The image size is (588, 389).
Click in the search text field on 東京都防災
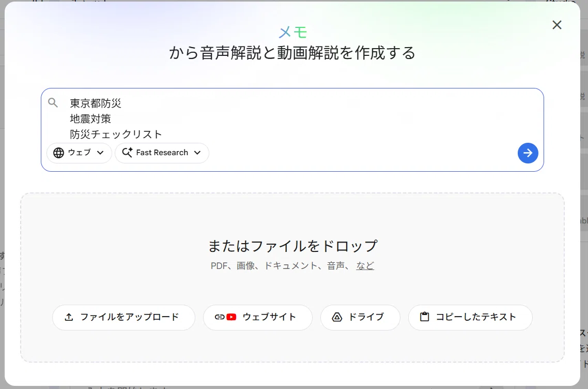96,103
